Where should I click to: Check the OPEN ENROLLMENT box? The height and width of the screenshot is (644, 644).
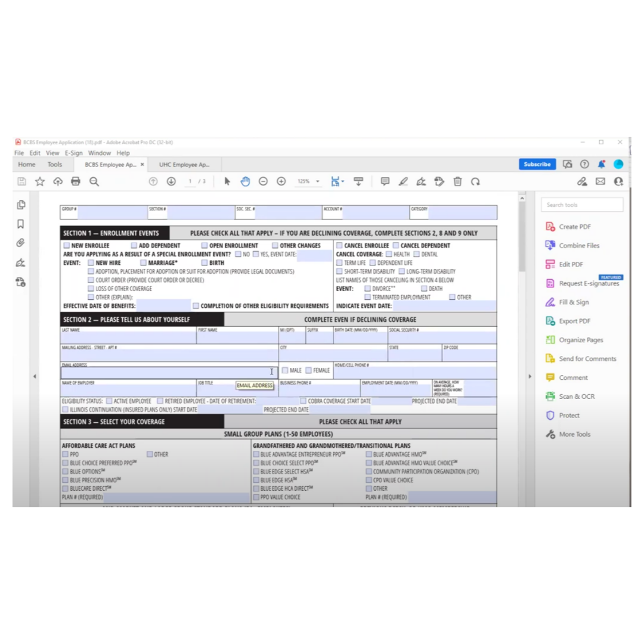[x=204, y=245]
